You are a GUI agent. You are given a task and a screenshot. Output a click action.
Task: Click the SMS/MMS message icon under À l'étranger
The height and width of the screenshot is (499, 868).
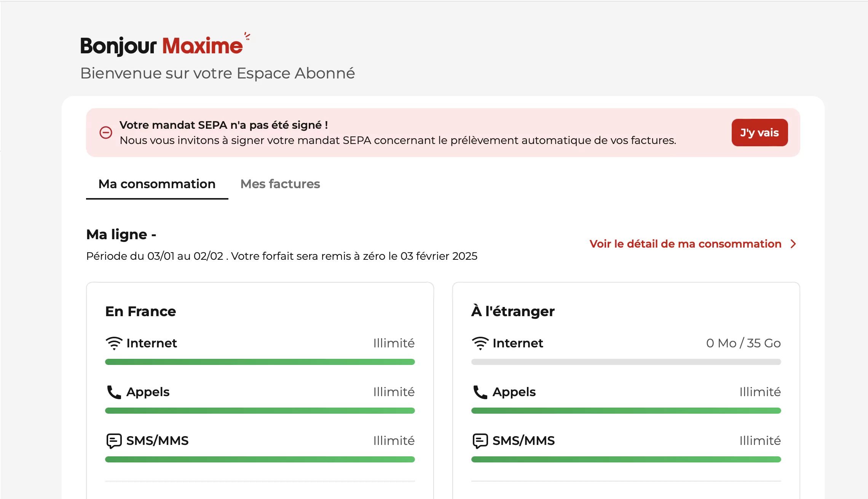coord(480,441)
